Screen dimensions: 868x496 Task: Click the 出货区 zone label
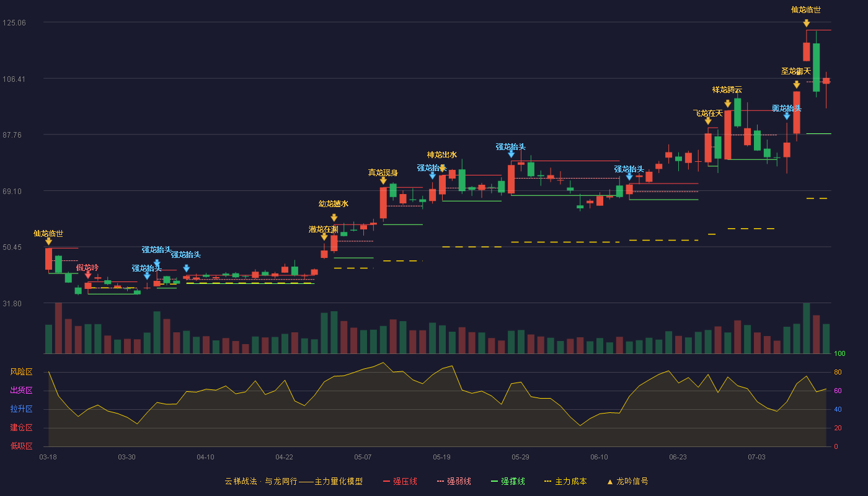point(21,391)
